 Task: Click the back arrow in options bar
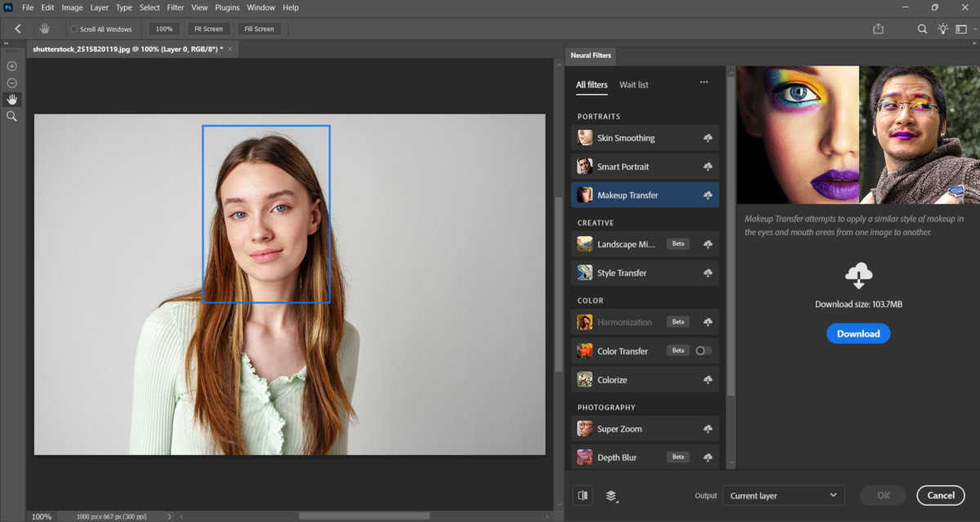click(18, 29)
